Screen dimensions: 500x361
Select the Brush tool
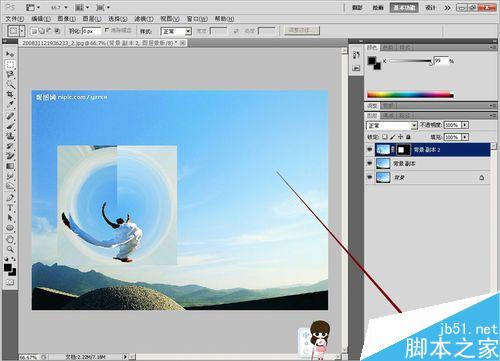tap(10, 126)
